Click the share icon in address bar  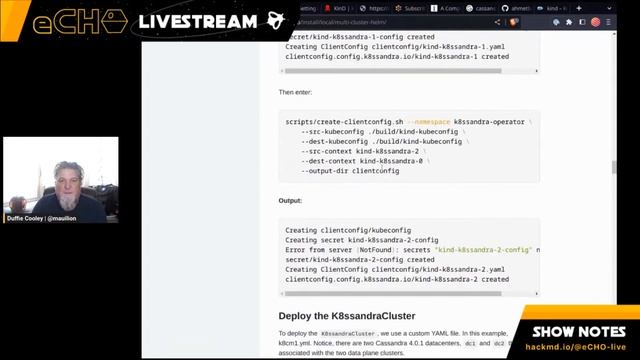497,22
